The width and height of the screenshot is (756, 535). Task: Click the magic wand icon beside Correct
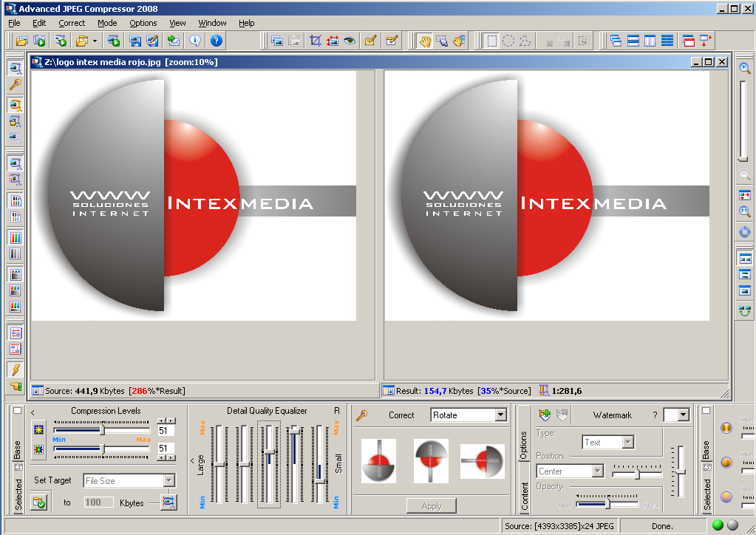[362, 415]
